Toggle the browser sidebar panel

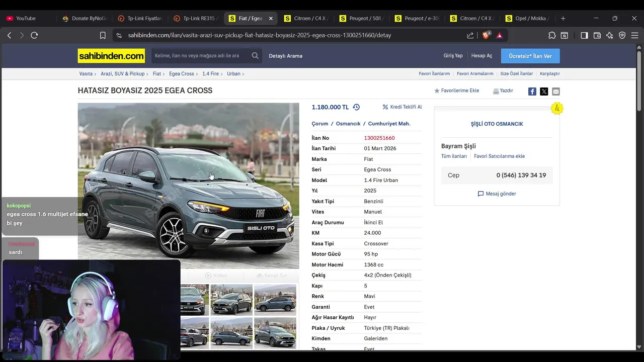click(x=584, y=35)
